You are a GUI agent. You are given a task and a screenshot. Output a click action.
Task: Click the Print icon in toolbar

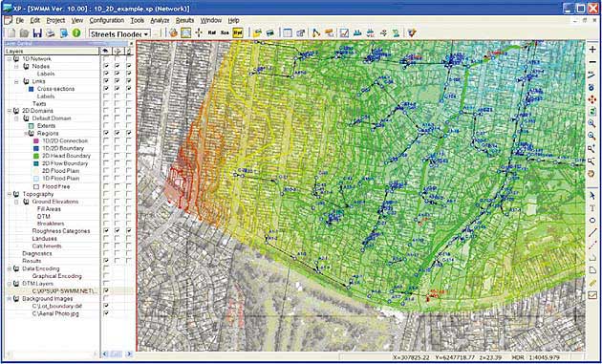[x=51, y=33]
